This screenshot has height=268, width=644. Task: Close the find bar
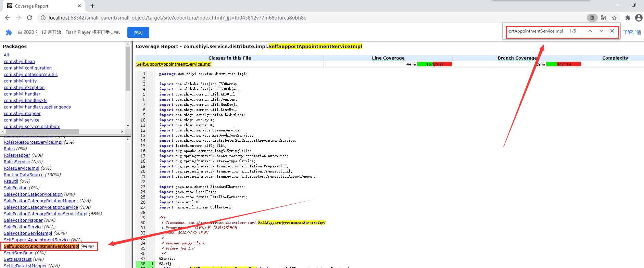612,31
